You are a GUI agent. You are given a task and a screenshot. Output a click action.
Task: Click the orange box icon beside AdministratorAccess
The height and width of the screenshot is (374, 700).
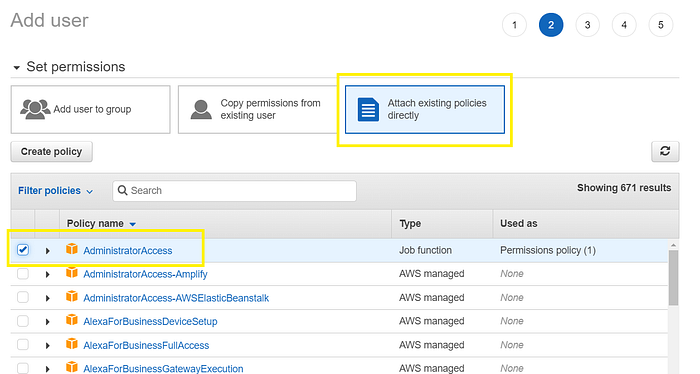point(71,249)
